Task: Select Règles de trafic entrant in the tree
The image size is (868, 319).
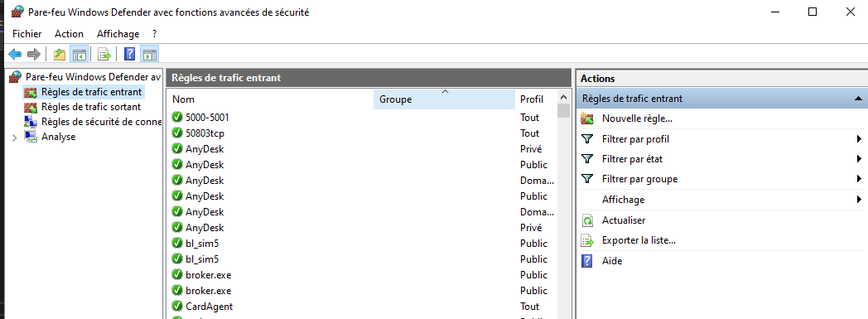Action: (x=91, y=92)
